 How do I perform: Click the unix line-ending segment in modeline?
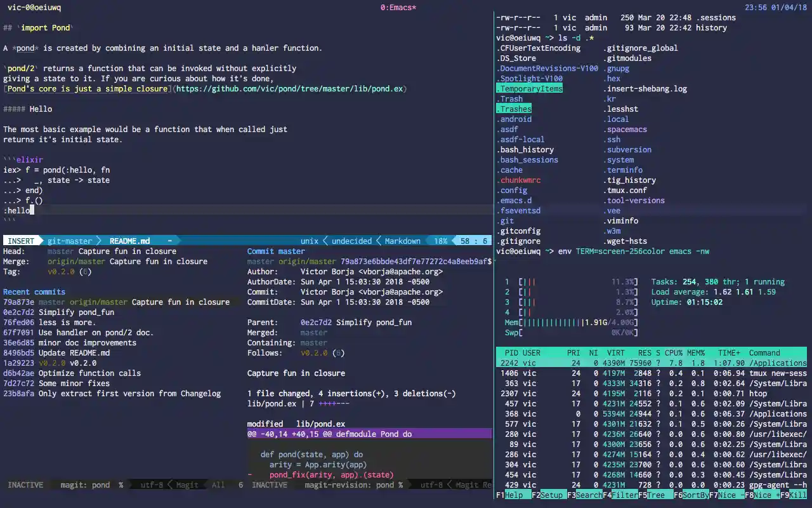[310, 241]
